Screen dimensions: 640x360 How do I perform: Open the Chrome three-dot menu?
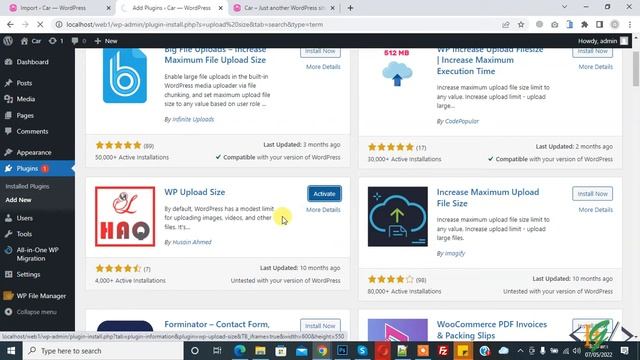click(630, 24)
